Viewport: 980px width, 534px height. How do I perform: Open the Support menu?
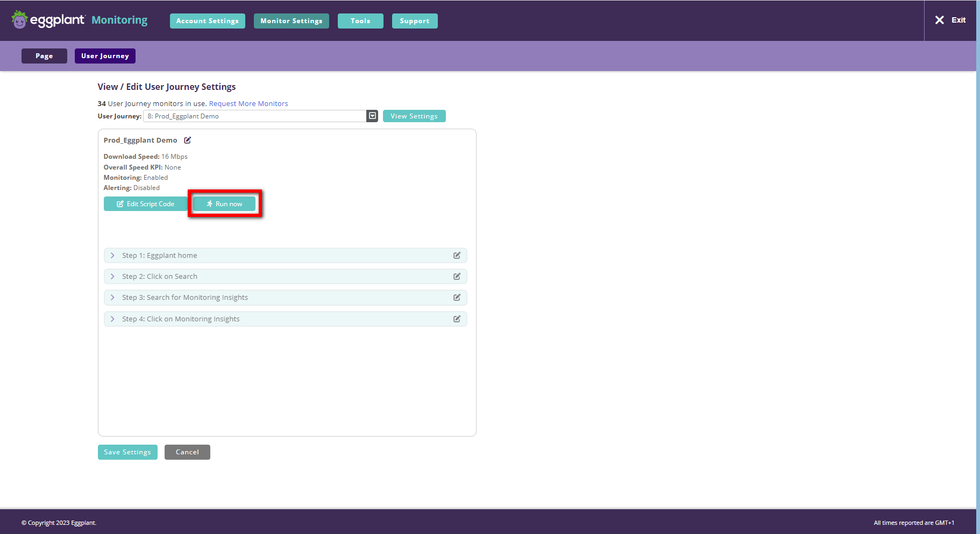(415, 21)
